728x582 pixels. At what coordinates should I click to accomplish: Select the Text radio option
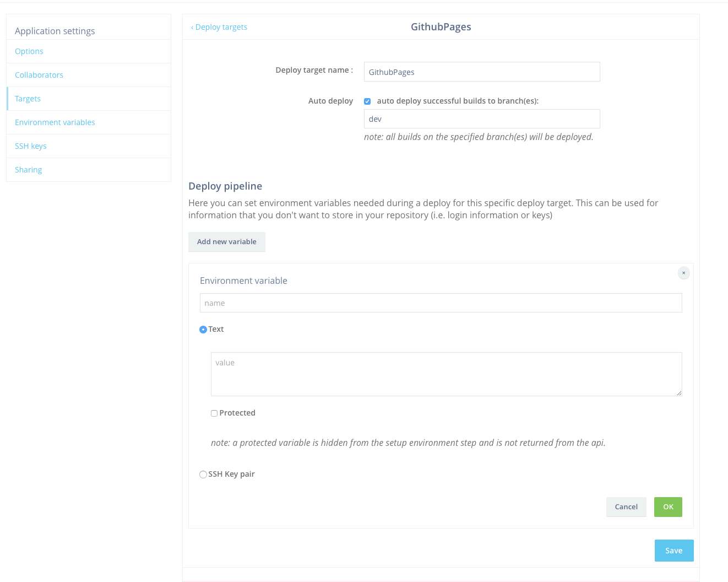pyautogui.click(x=203, y=330)
